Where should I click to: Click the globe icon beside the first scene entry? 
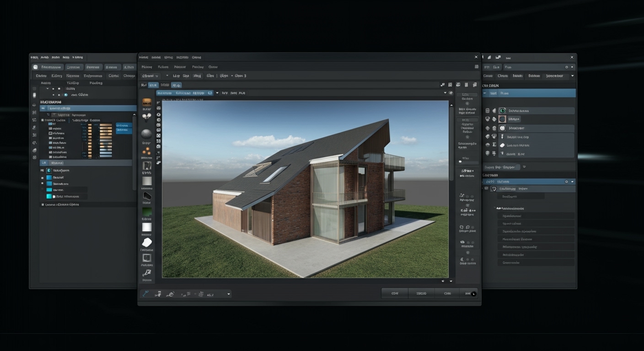[503, 110]
